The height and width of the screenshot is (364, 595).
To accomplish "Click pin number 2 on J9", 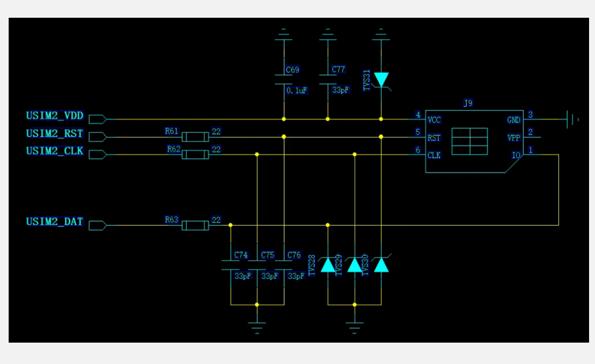I will (530, 132).
